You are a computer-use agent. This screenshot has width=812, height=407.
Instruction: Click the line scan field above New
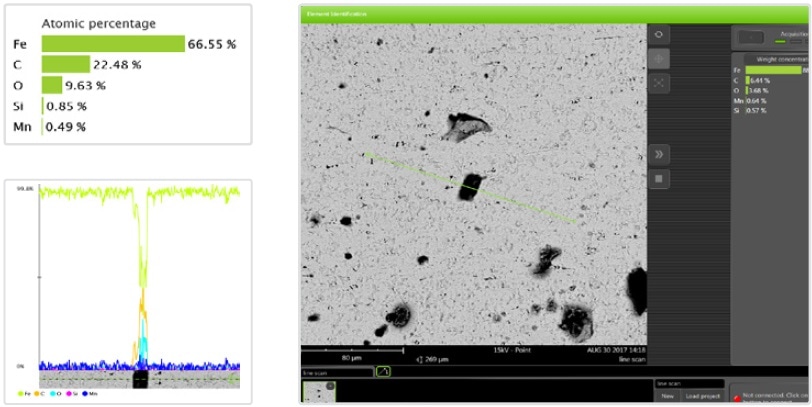coord(690,384)
